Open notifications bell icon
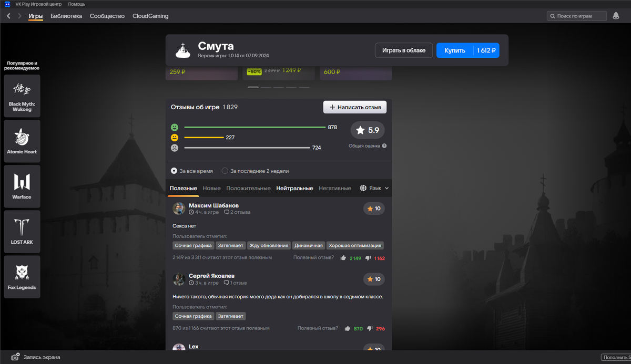631x364 pixels. [x=616, y=16]
